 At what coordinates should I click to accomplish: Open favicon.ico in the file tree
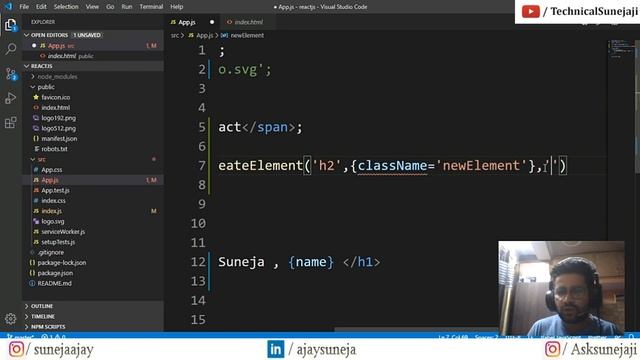click(56, 97)
